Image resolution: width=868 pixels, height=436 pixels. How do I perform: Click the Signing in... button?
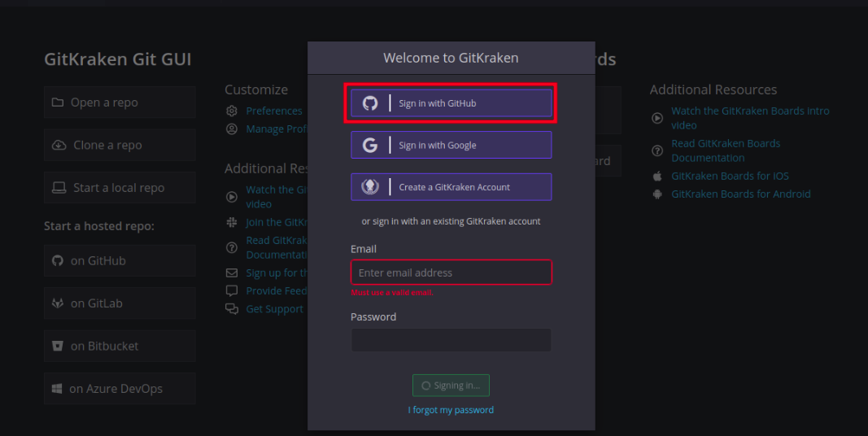click(x=451, y=386)
